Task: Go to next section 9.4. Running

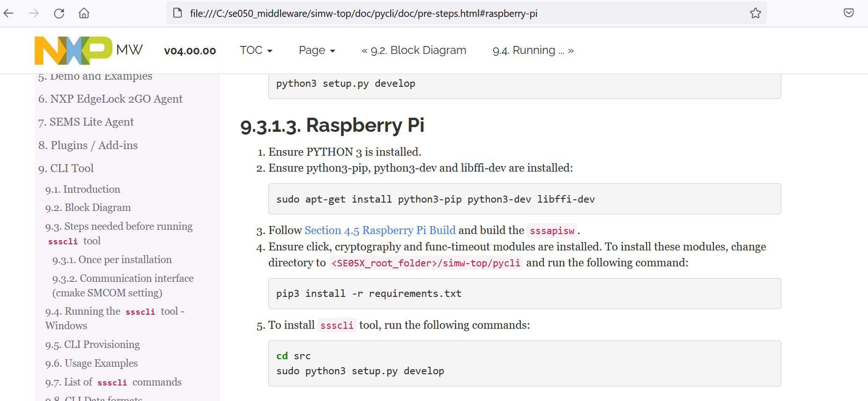Action: tap(533, 50)
